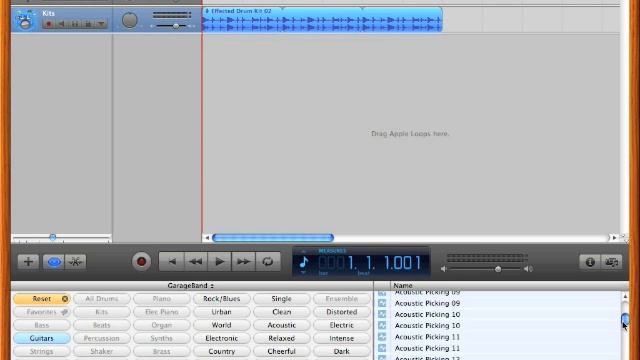Play the project
Screen dimensions: 640x360
click(x=220, y=262)
